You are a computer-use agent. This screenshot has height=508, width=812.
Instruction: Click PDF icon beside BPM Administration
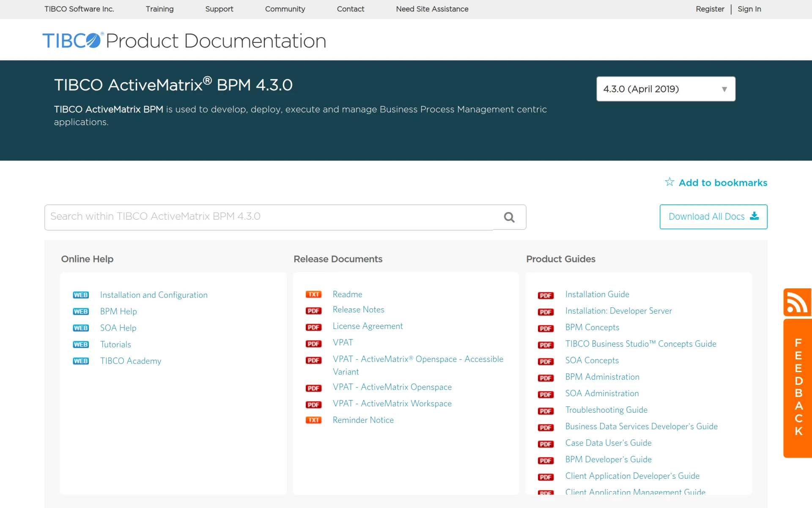(x=546, y=378)
